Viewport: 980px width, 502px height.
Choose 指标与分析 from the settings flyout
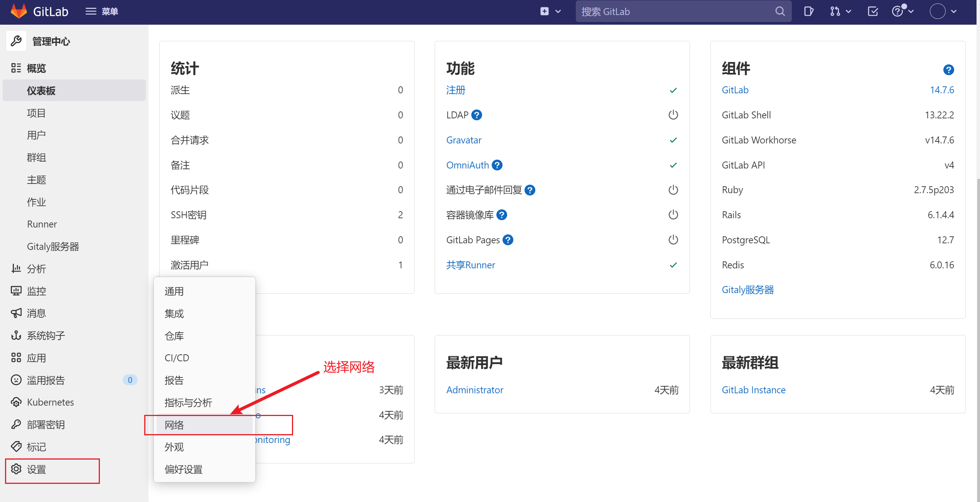[204, 403]
